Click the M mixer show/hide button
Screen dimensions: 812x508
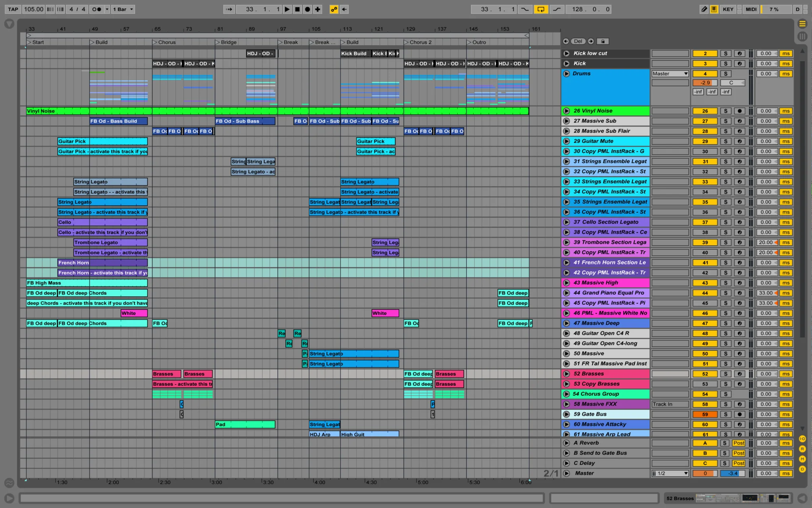tap(802, 459)
